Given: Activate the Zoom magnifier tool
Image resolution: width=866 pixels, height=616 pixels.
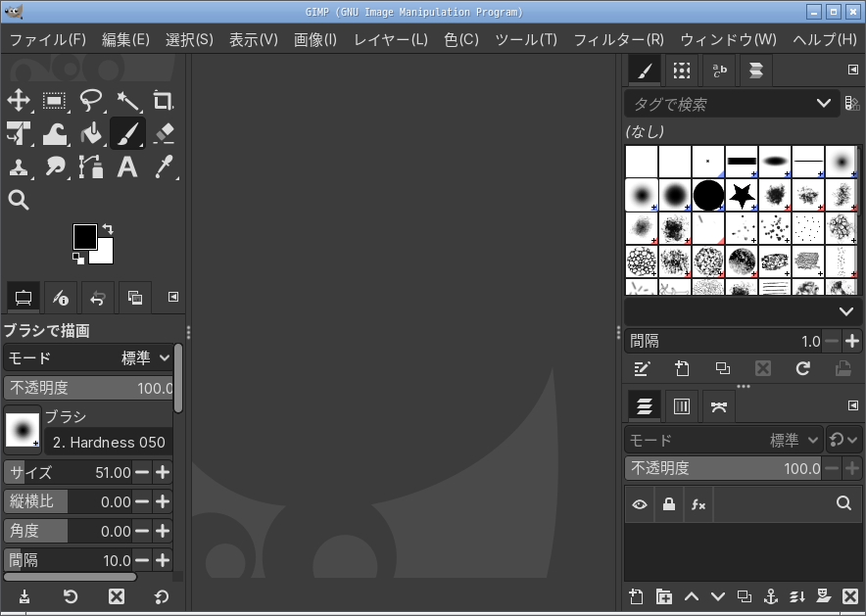Looking at the screenshot, I should pos(19,200).
